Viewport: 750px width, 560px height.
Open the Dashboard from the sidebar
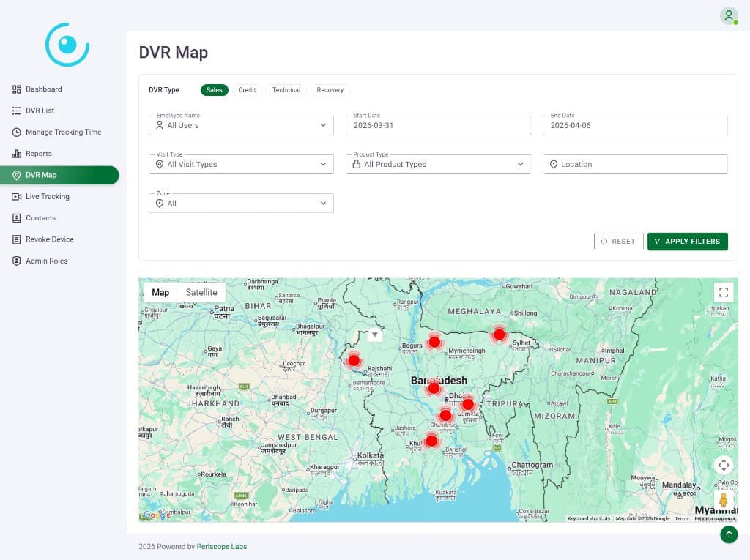[x=44, y=89]
